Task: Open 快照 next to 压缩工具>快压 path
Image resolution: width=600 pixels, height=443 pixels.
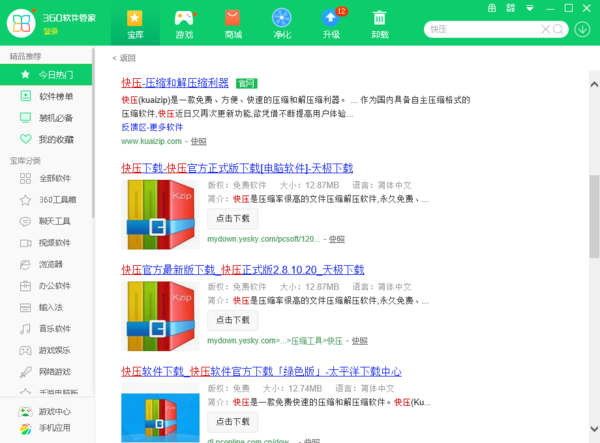Action: [x=360, y=341]
